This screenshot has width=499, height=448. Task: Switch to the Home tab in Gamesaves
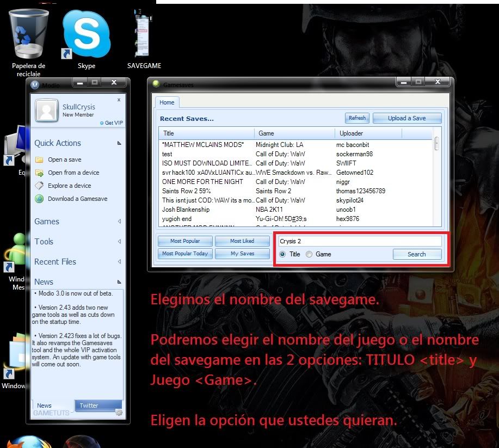(167, 102)
